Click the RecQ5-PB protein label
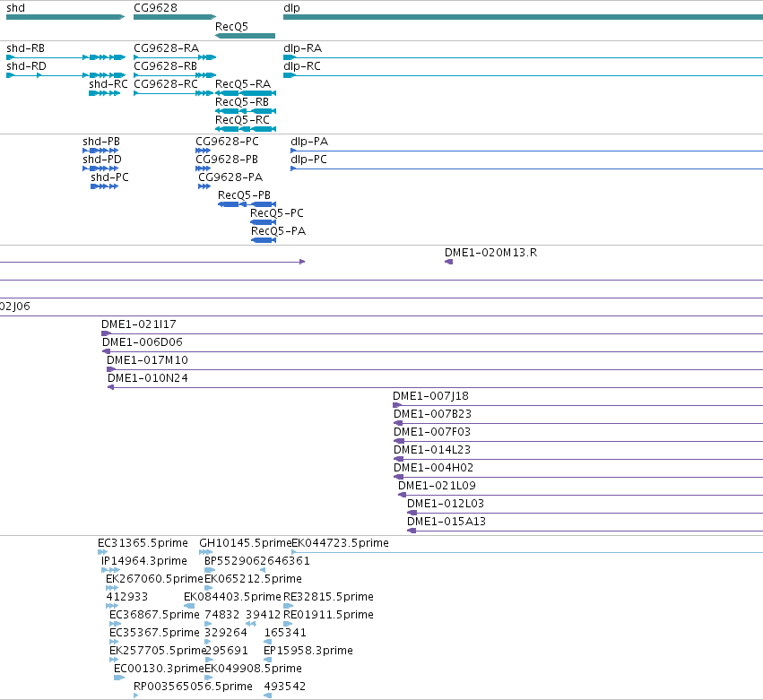 (x=244, y=195)
